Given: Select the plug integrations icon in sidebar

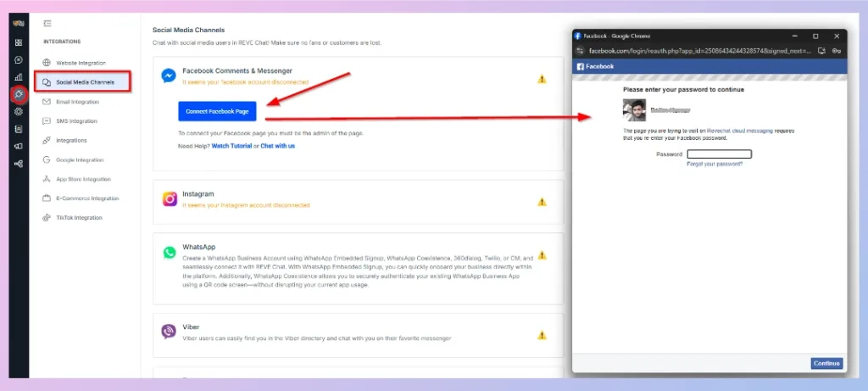Looking at the screenshot, I should coord(19,94).
